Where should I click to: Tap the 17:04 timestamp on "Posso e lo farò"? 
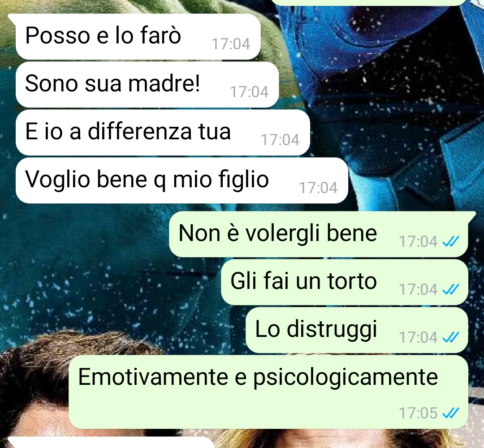tap(231, 44)
